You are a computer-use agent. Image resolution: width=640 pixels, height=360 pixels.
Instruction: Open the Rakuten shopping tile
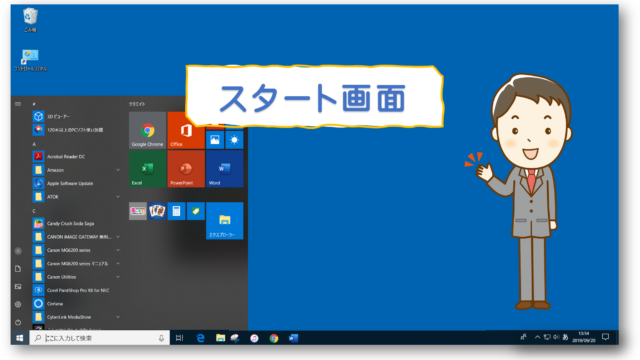tap(138, 211)
